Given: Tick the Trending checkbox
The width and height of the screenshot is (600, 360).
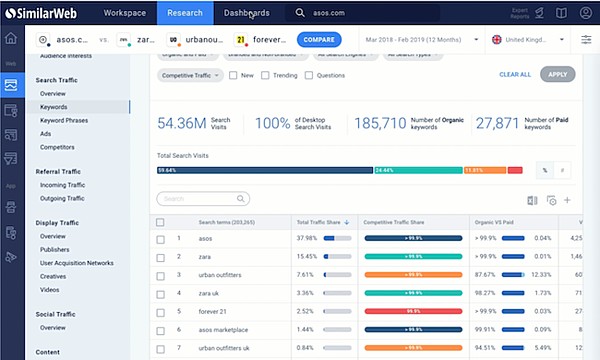Looking at the screenshot, I should pyautogui.click(x=265, y=75).
